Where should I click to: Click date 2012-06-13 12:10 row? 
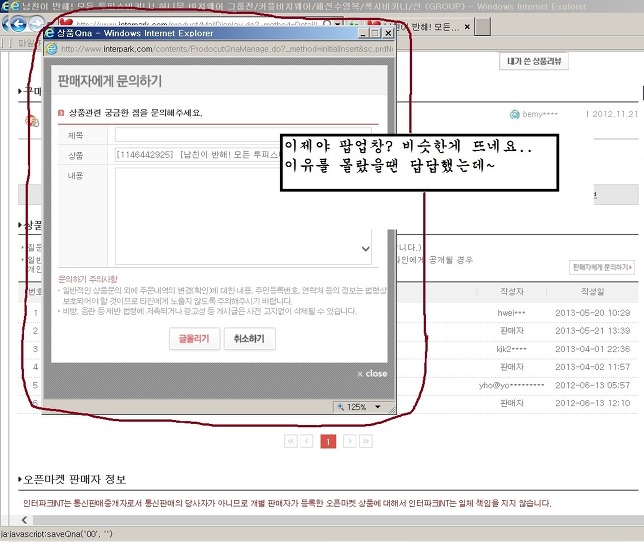point(593,403)
